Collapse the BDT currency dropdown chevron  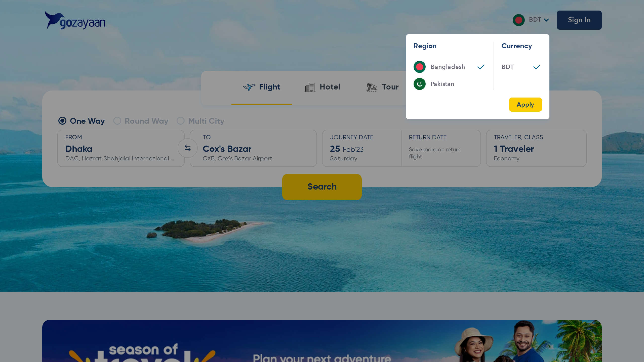[546, 20]
